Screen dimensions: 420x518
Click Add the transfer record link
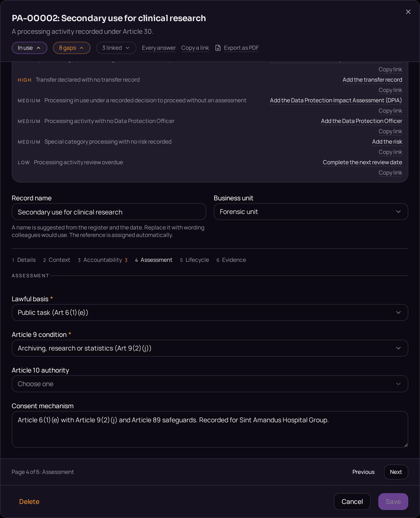click(x=372, y=80)
